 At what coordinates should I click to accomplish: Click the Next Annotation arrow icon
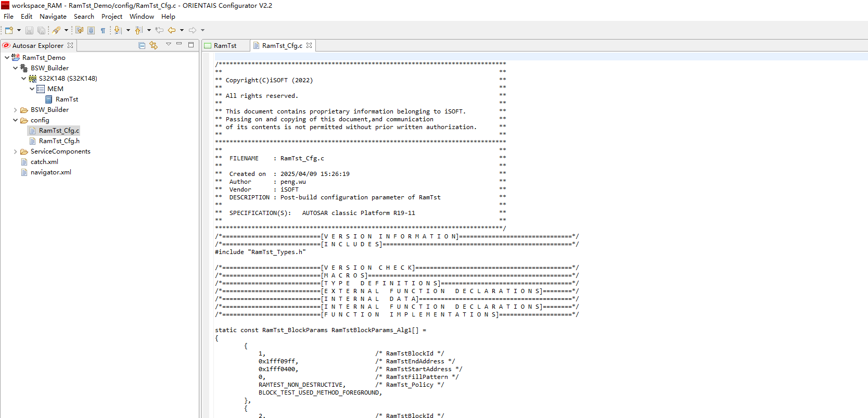tap(118, 30)
